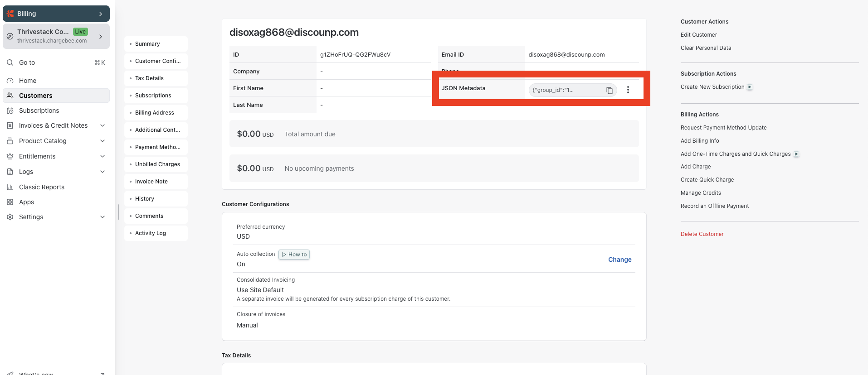Jump to Billing Address section
This screenshot has height=375, width=868.
[156, 113]
